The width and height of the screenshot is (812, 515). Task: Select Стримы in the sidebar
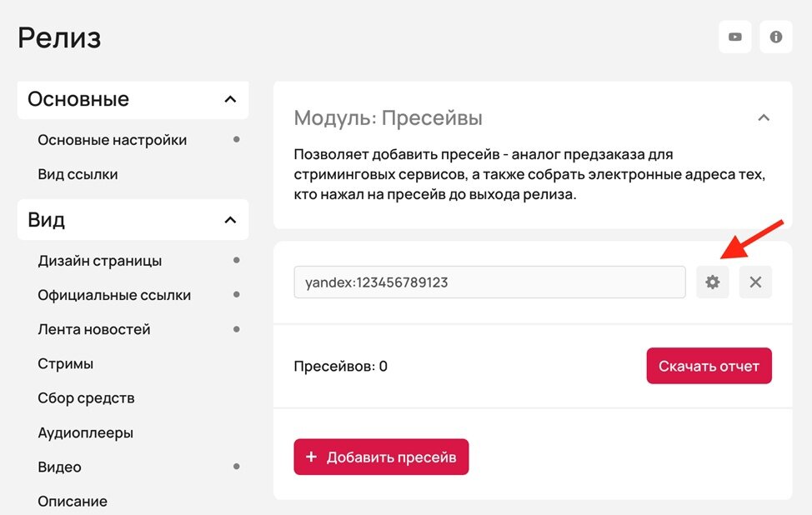[66, 364]
